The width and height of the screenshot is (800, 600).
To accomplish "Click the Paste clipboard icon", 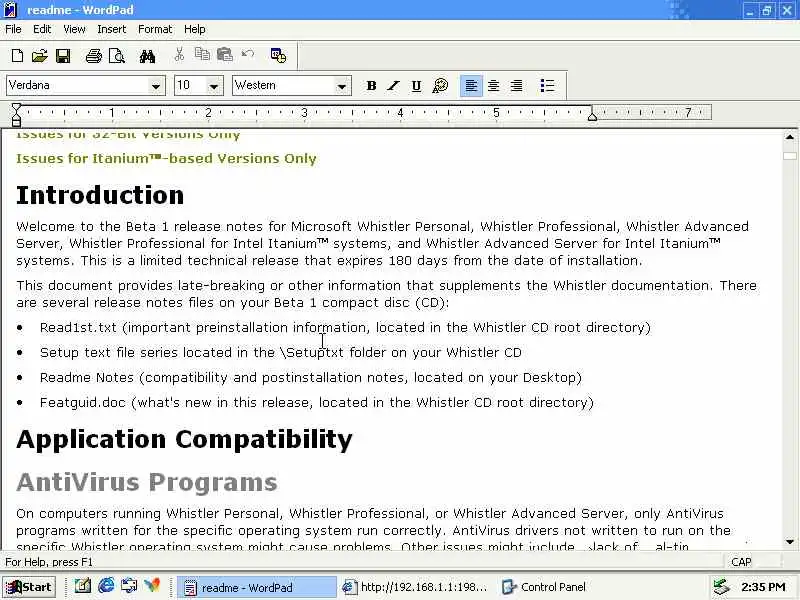I will 225,54.
